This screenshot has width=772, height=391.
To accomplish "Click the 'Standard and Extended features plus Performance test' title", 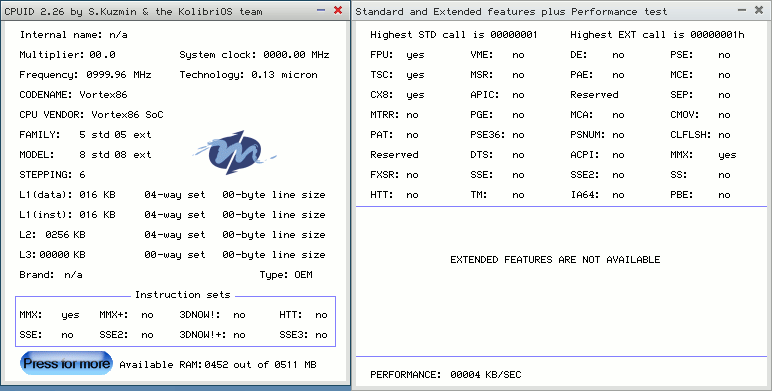I will 511,11.
